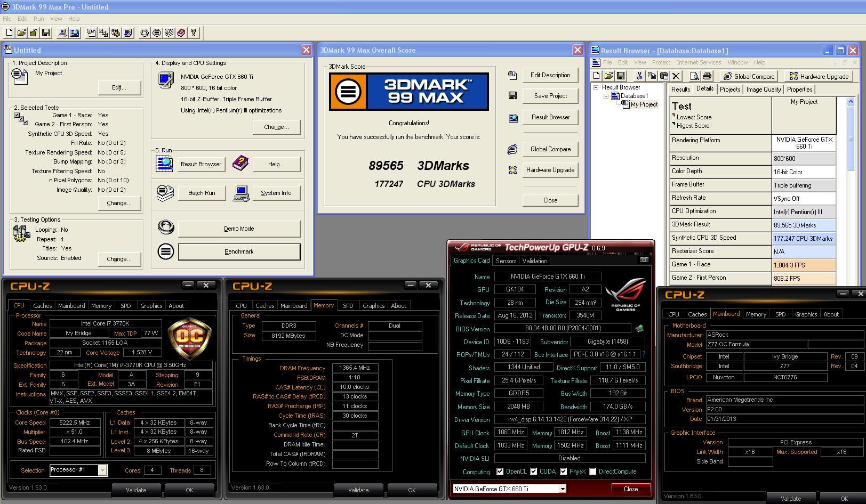Toggle OpenCL checkbox in GPU-Z
The width and height of the screenshot is (866, 504).
pyautogui.click(x=500, y=472)
